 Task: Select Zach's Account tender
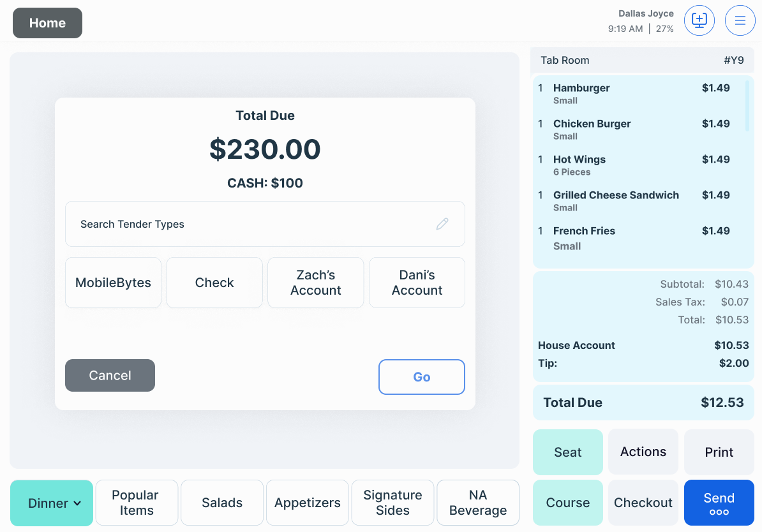point(316,283)
